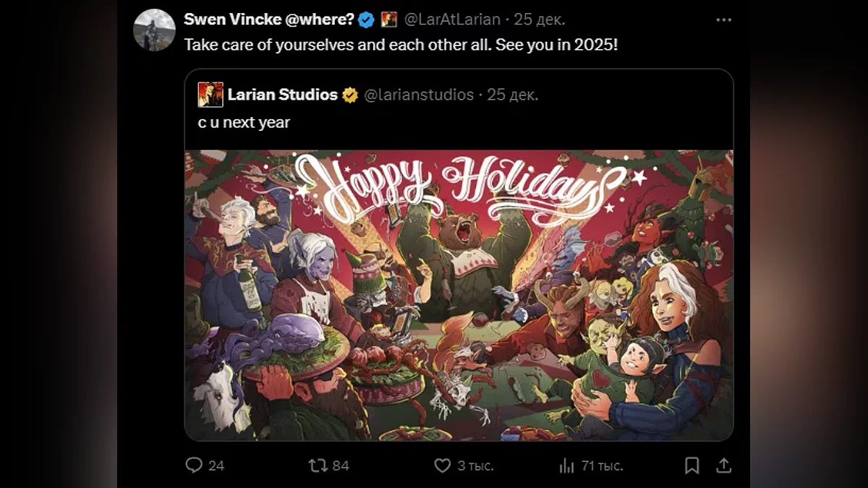Open the main tweet's 25 дек. timestamp
868x488 pixels.
[x=539, y=20]
